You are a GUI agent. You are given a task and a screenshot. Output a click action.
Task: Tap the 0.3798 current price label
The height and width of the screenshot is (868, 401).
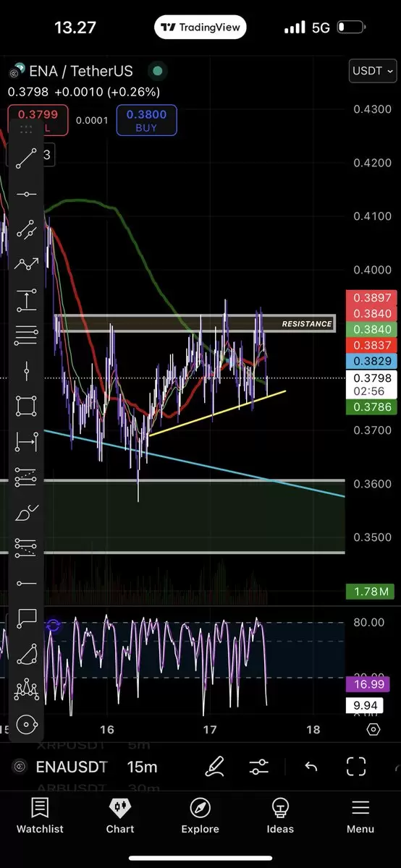coord(372,378)
